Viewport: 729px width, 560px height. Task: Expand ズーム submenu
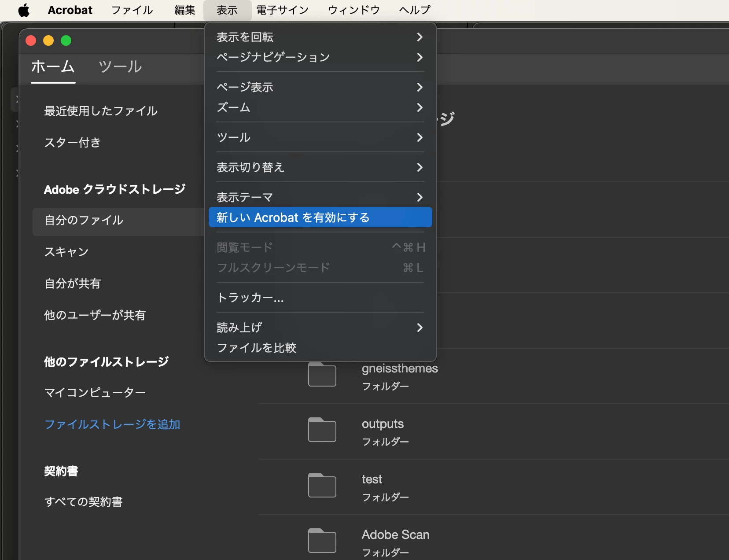pyautogui.click(x=320, y=107)
